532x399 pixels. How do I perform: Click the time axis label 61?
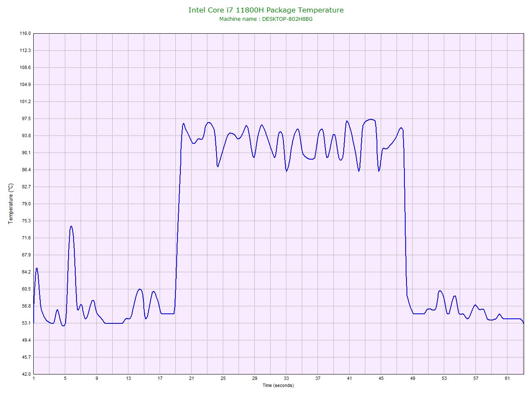click(507, 378)
